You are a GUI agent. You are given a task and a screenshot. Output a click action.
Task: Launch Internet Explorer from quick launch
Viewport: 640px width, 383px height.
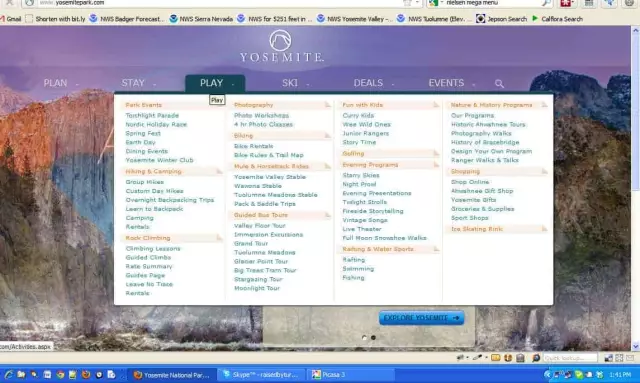(x=8, y=374)
